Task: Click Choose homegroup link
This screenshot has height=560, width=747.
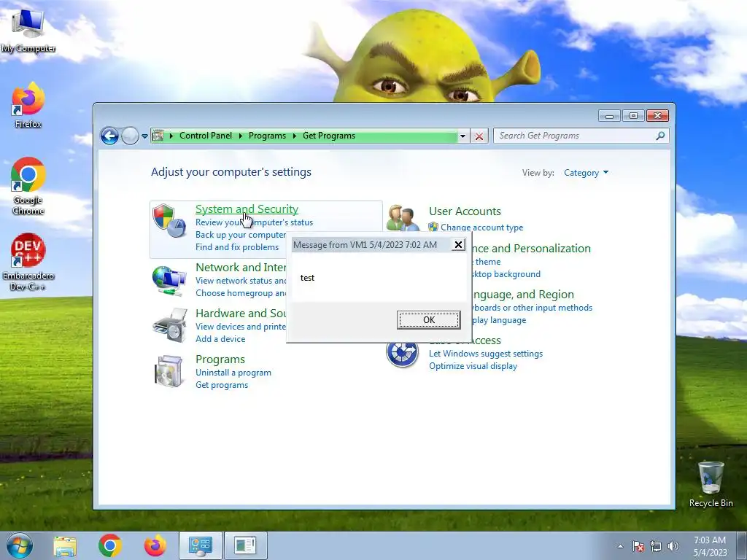Action: point(241,293)
